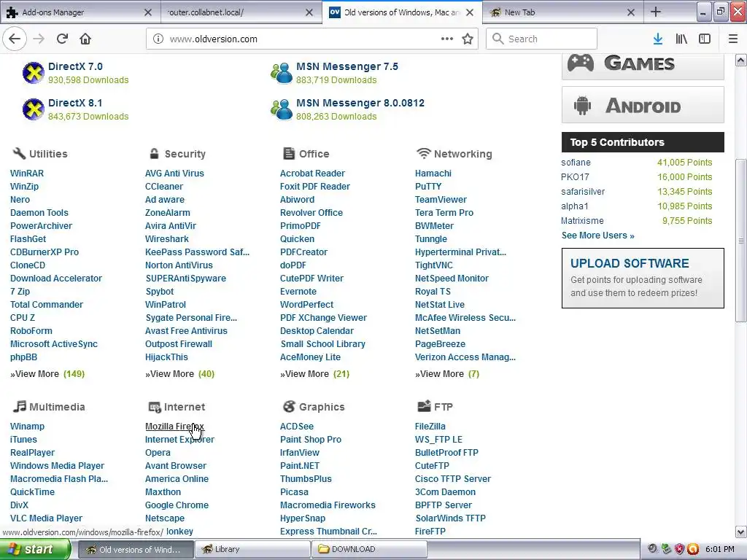The width and height of the screenshot is (747, 560).
Task: Click the page scrollbar up arrow
Action: click(x=741, y=60)
